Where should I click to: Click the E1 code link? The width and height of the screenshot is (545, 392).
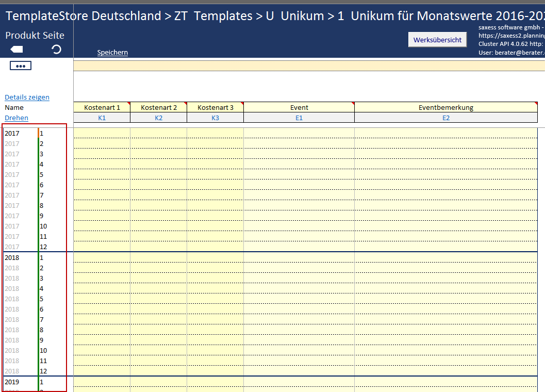(x=299, y=118)
